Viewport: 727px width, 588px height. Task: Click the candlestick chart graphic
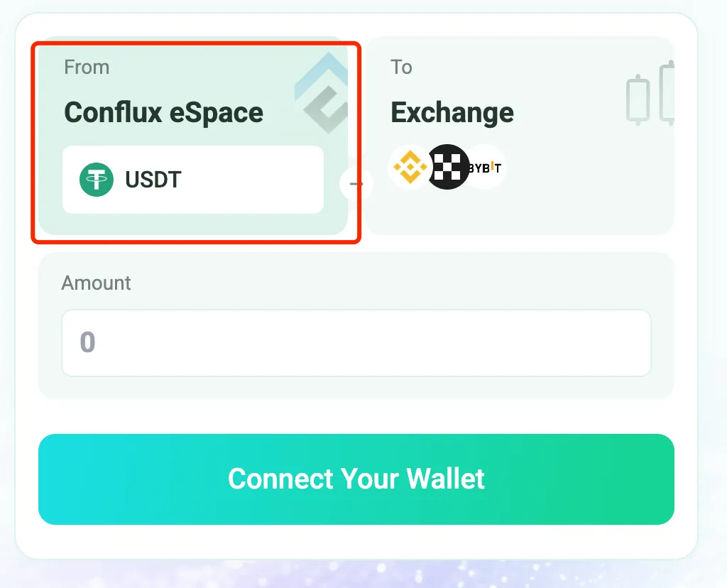coord(650,93)
